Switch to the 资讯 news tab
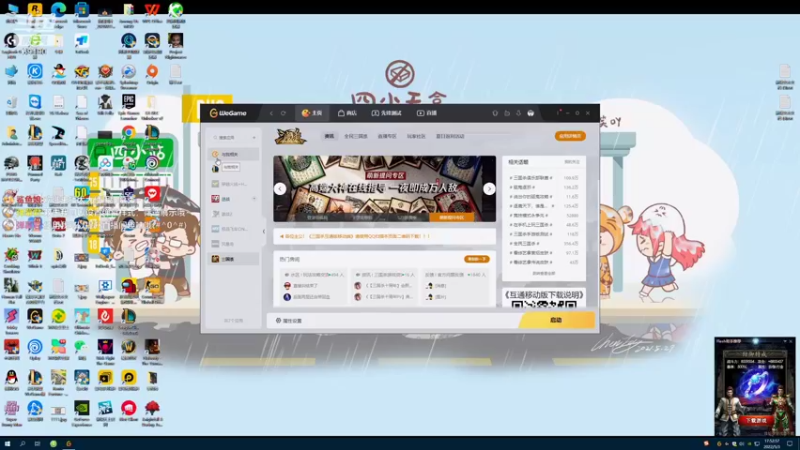The image size is (800, 450). 329,136
